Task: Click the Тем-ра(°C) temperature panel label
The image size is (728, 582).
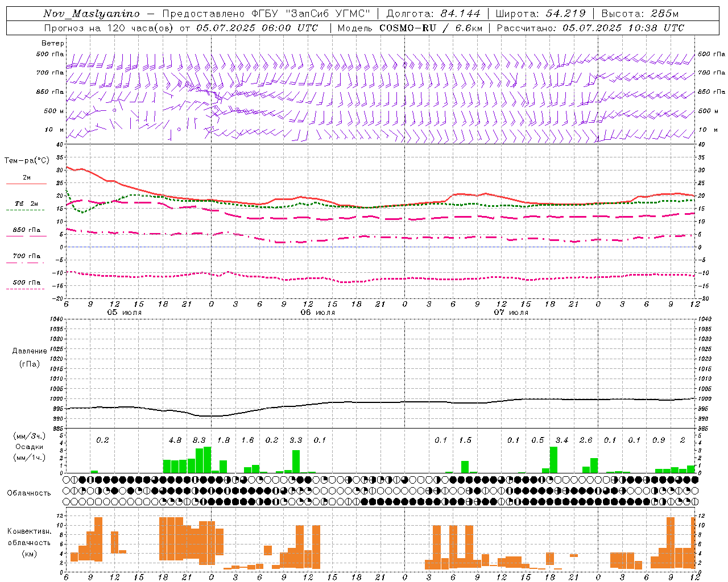Action: coord(27,161)
